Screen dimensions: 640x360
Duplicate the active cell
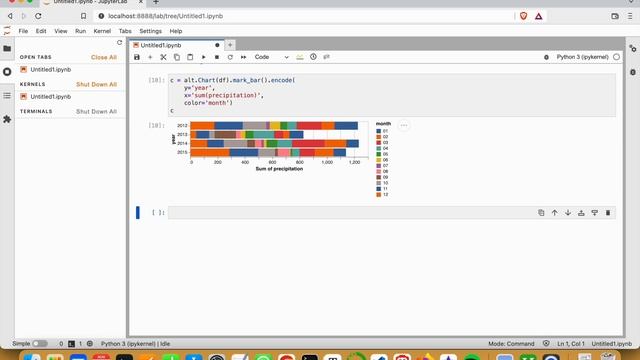[541, 213]
